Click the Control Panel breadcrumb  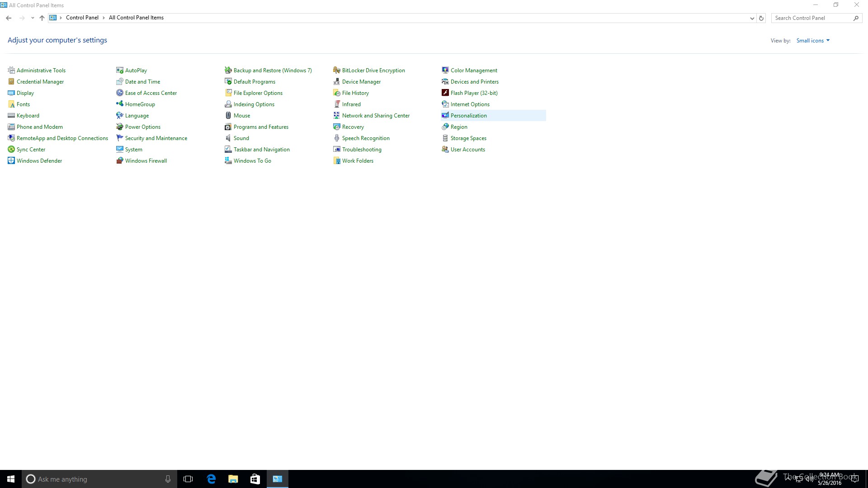click(x=82, y=18)
